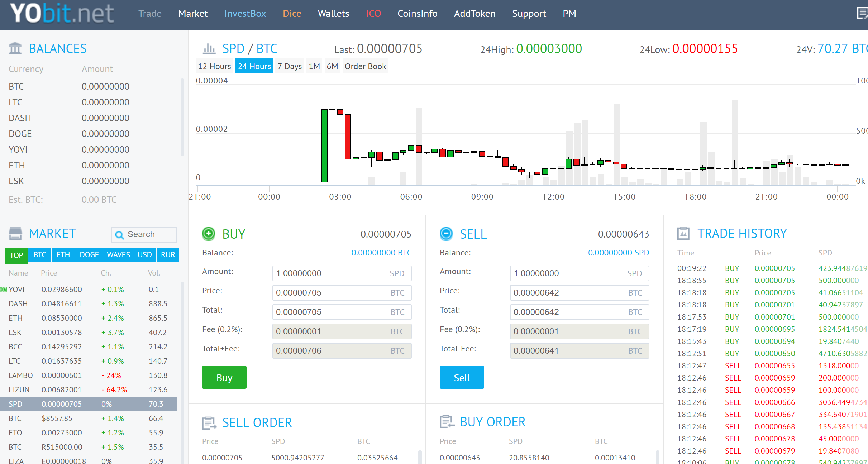Select the LAMBO row in market list
This screenshot has width=868, height=464.
pos(89,375)
